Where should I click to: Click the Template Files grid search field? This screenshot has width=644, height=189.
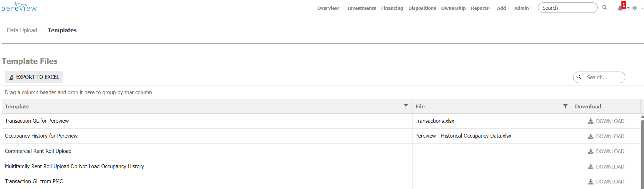603,77
